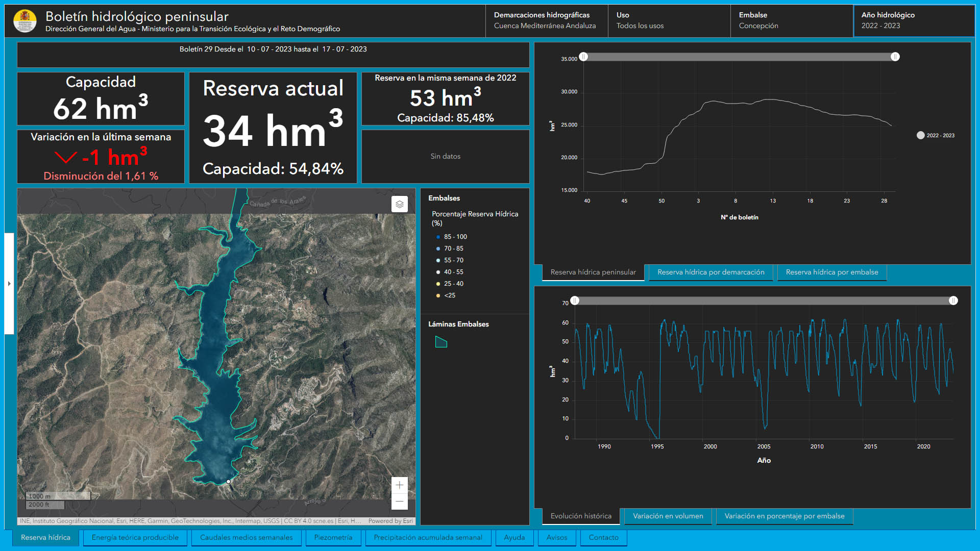Image resolution: width=980 pixels, height=551 pixels.
Task: Click the Powered by Esri link
Action: (x=390, y=521)
